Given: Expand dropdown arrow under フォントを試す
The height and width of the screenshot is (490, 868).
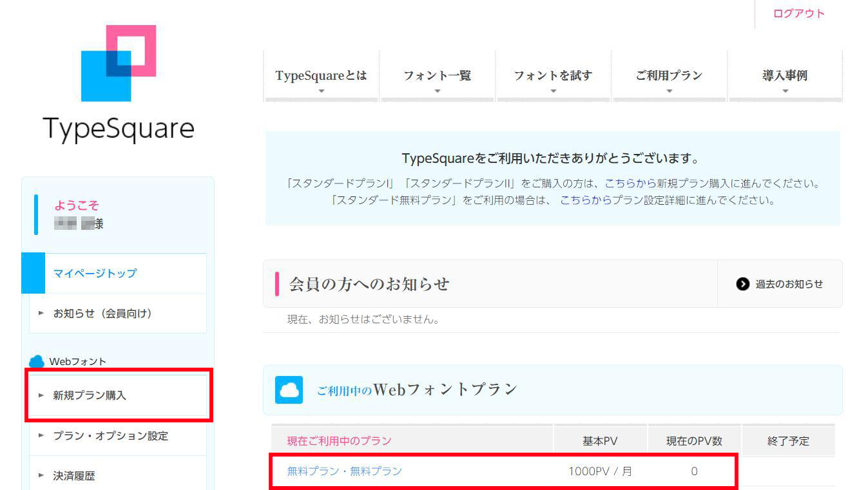Looking at the screenshot, I should coord(553,91).
